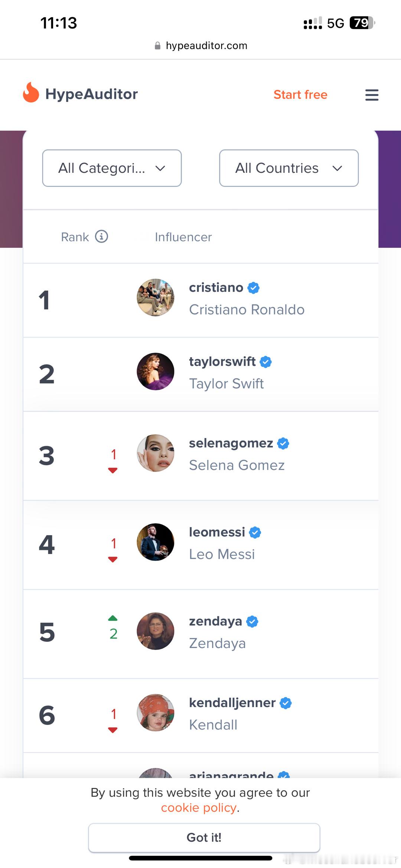Image resolution: width=401 pixels, height=868 pixels.
Task: Open the cookie policy link
Action: click(199, 807)
